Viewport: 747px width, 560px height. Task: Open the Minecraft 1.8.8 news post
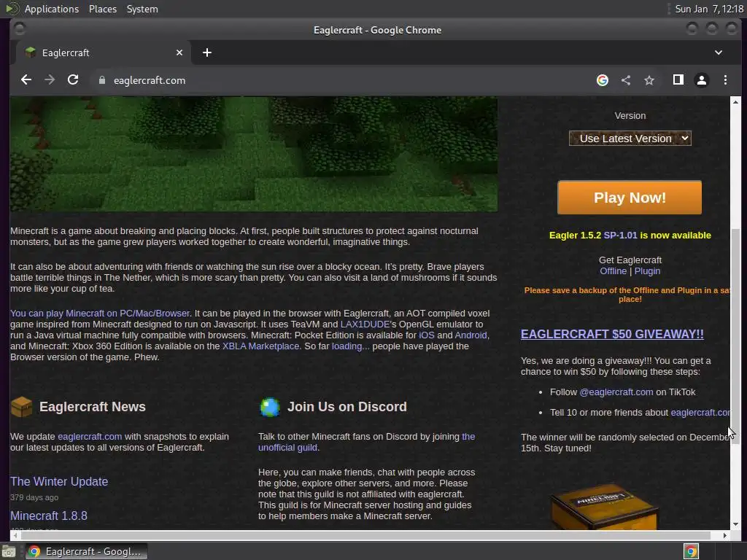49,516
